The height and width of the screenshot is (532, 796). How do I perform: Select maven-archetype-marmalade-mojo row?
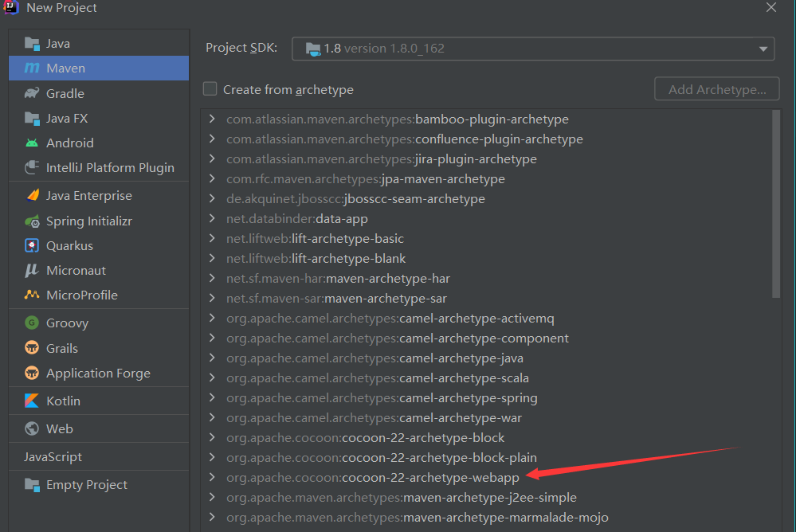coord(486,518)
